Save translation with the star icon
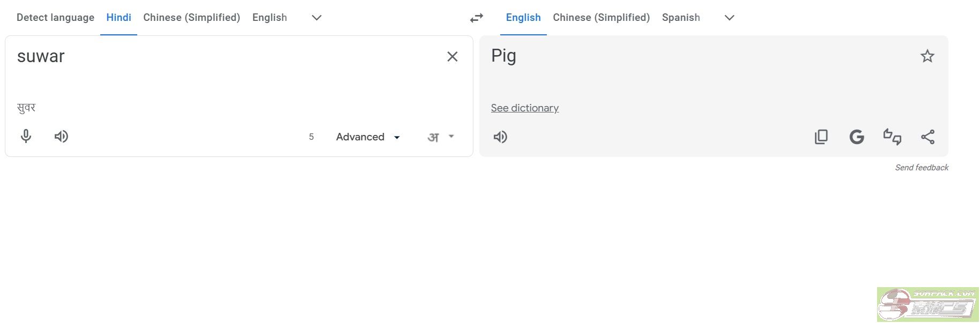Image resolution: width=980 pixels, height=323 pixels. coord(927,56)
